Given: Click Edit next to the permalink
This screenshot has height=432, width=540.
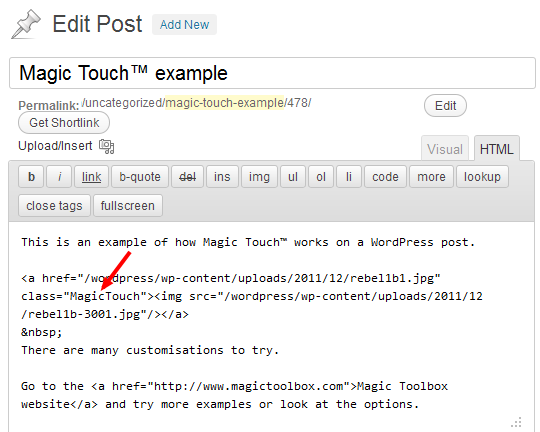Looking at the screenshot, I should tap(445, 106).
